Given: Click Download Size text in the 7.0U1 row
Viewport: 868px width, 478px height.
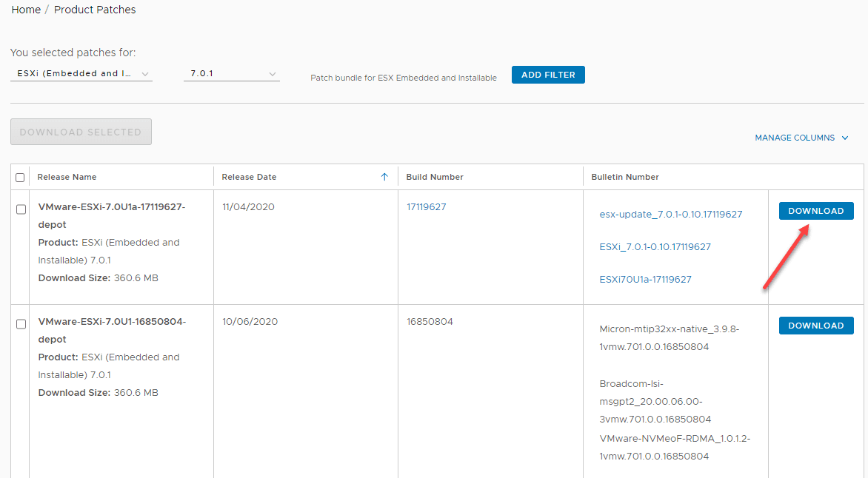Looking at the screenshot, I should pyautogui.click(x=98, y=392).
